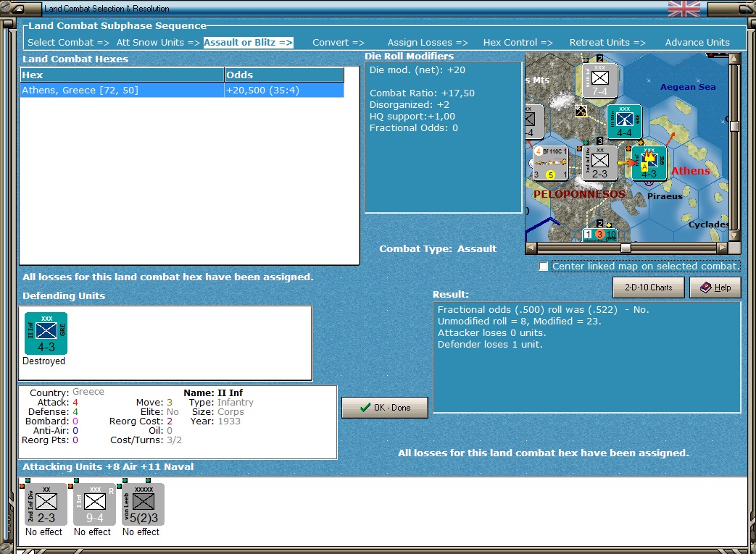Enable Center linked map on selected combat checkbox
Screen dimensions: 756x554
pyautogui.click(x=544, y=266)
